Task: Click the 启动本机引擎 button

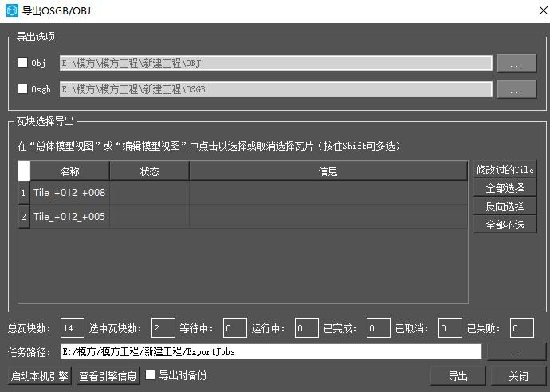Action: 39,376
